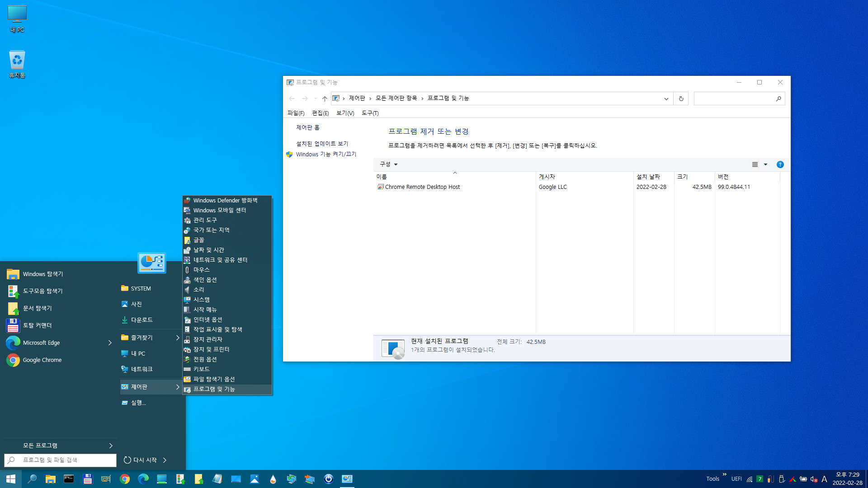Click the 제어판 홈 link
The width and height of the screenshot is (868, 488).
[x=308, y=127]
